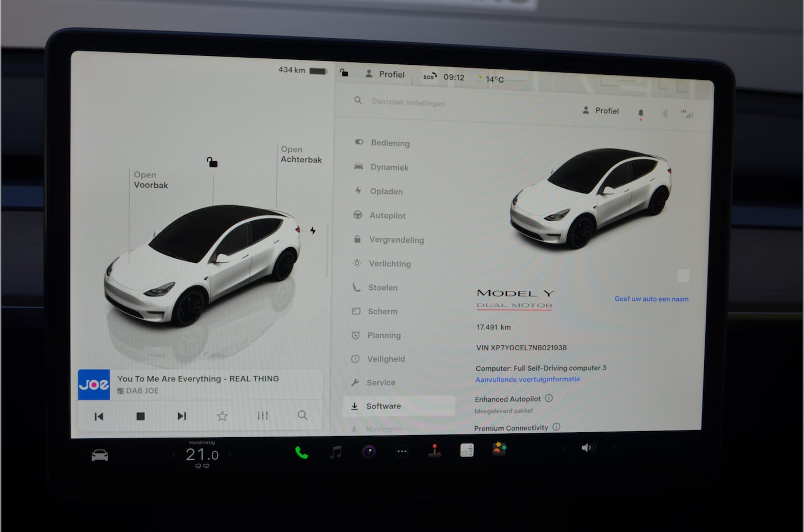Click the notification bell icon
Image resolution: width=804 pixels, height=532 pixels.
click(x=640, y=113)
